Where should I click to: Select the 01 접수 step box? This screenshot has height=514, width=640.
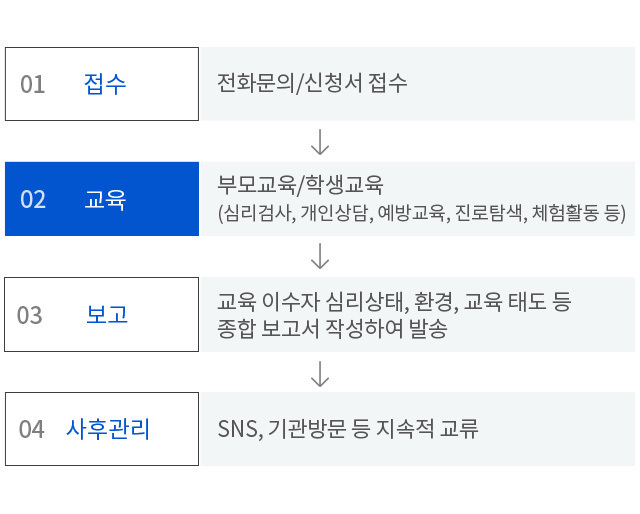(x=102, y=84)
